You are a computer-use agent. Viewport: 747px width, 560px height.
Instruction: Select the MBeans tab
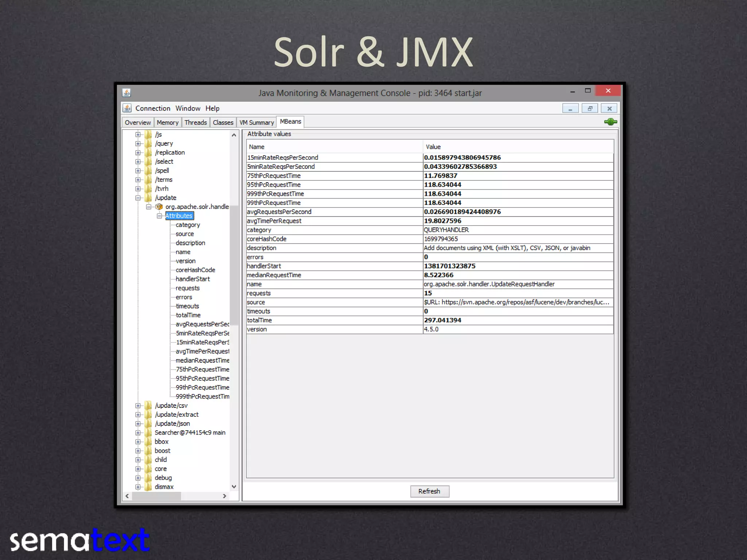(x=290, y=122)
